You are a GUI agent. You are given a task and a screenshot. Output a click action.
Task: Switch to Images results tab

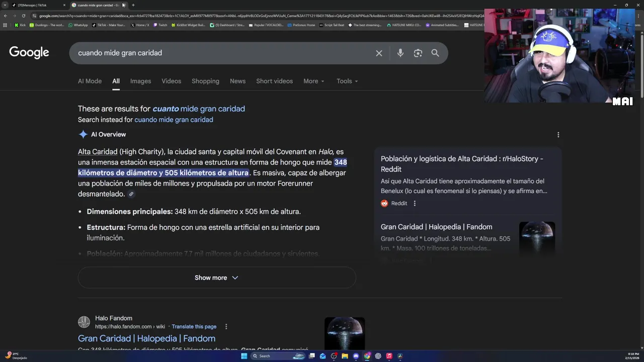coord(140,81)
